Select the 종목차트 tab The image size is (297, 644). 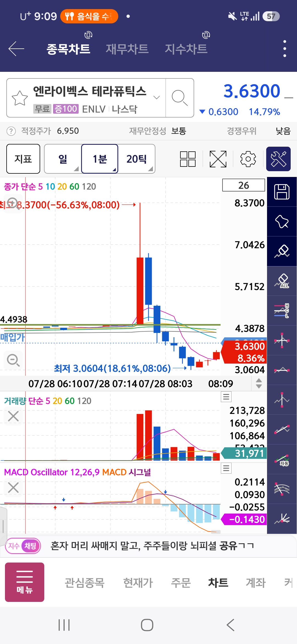coord(68,49)
